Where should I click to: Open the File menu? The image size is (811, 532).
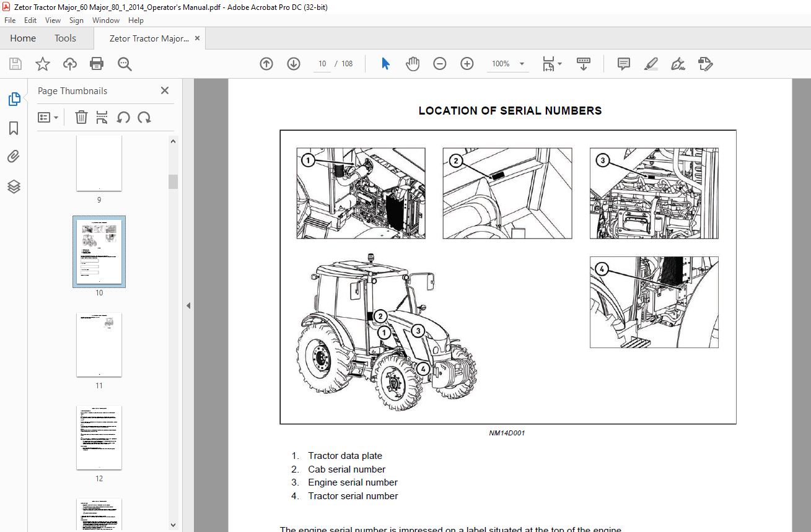(x=10, y=20)
